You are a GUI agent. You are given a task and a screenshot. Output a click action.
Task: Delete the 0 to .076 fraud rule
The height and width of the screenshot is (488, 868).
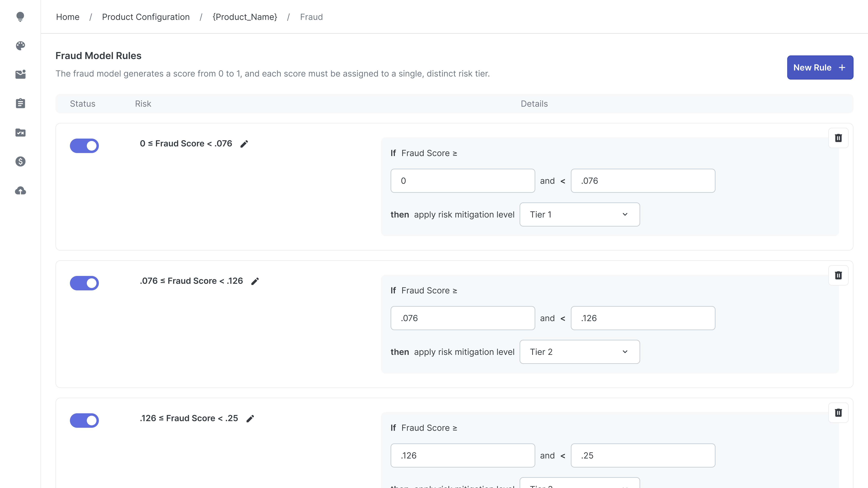coord(838,138)
